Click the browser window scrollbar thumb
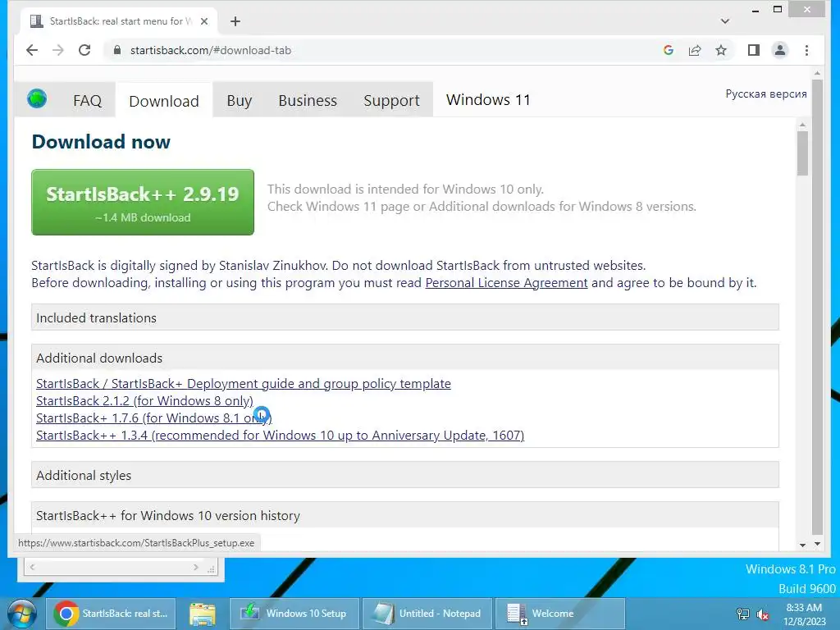 pyautogui.click(x=817, y=307)
